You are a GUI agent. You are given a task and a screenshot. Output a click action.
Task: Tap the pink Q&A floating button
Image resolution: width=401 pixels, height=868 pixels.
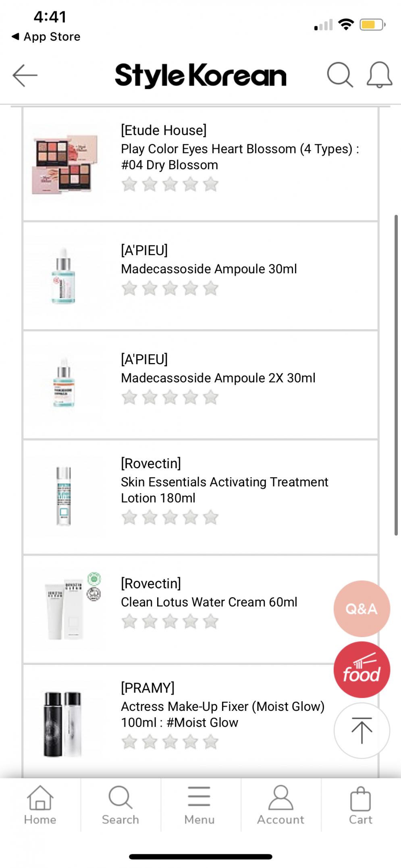click(362, 608)
